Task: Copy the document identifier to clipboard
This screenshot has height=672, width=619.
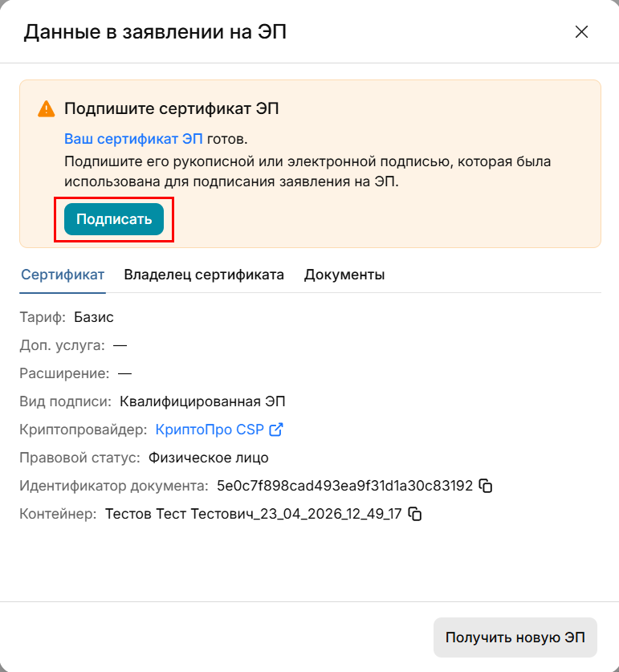Action: [485, 486]
